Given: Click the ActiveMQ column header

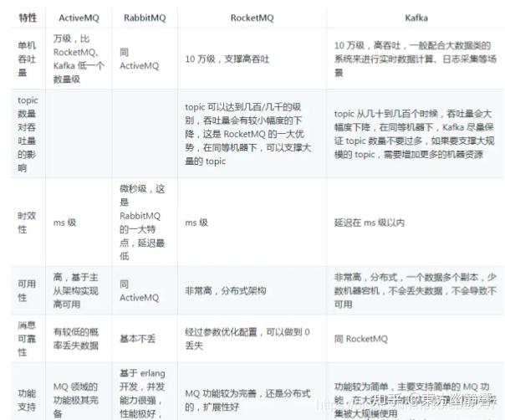Looking at the screenshot, I should (79, 18).
